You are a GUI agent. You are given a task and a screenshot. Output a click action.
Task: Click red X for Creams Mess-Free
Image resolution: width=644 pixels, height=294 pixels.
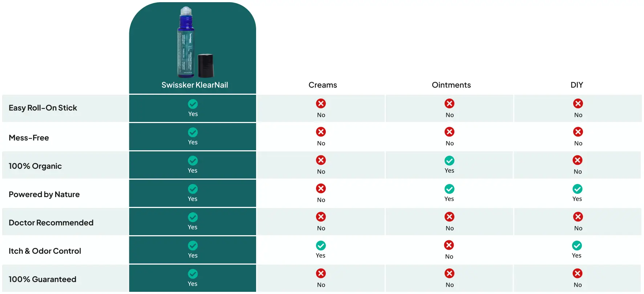[321, 132]
